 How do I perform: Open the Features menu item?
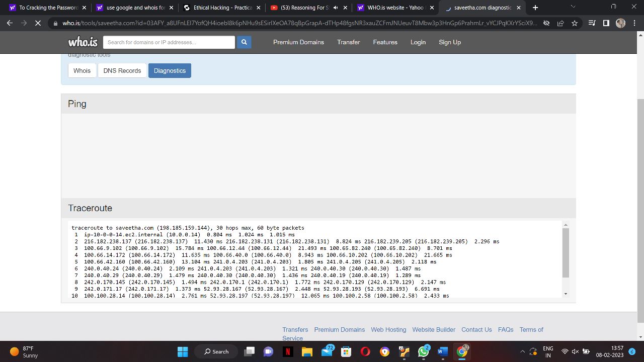click(385, 42)
